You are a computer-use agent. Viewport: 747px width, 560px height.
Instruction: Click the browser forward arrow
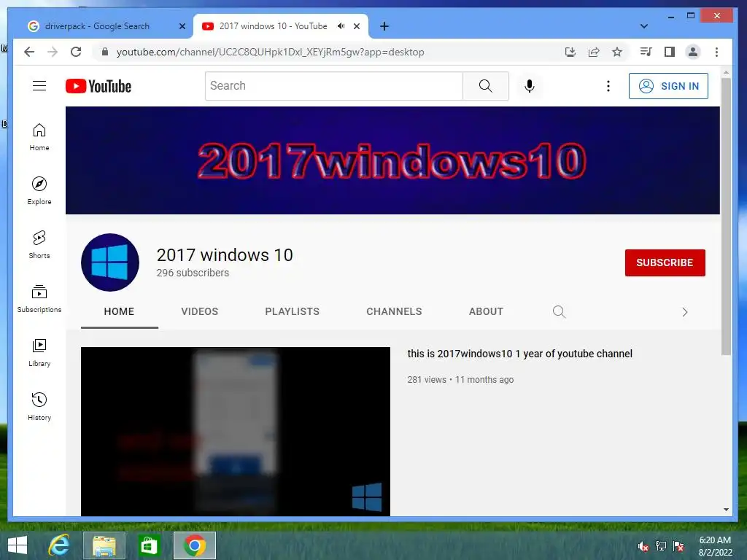[x=53, y=52]
